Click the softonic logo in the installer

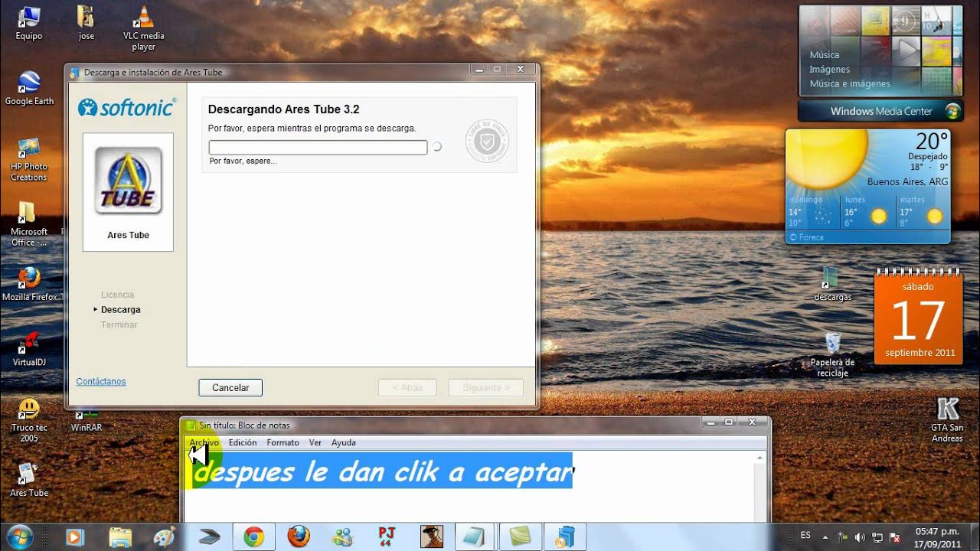click(127, 108)
